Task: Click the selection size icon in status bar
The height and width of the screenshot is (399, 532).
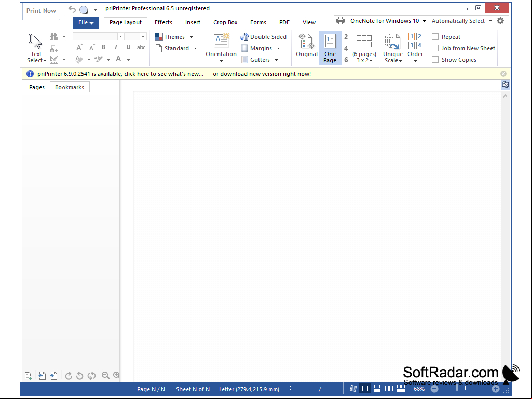Action: (292, 389)
